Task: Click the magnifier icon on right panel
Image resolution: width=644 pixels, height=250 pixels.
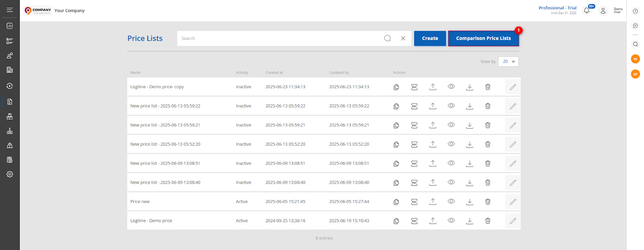Action: pos(635,44)
